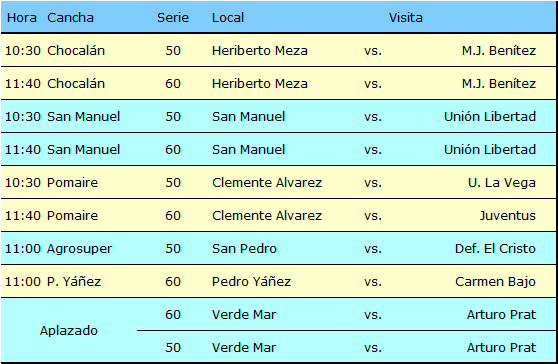Click the Carmen Bajo visiting team

[495, 282]
